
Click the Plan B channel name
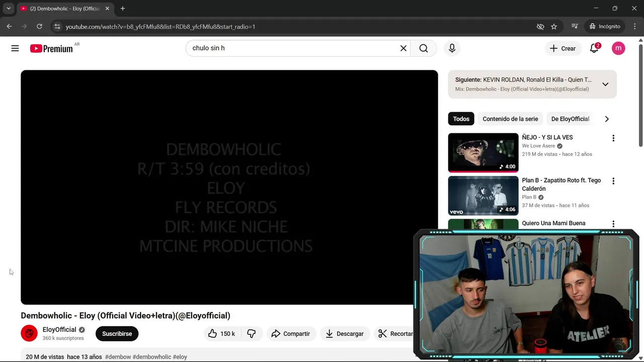coord(529,197)
